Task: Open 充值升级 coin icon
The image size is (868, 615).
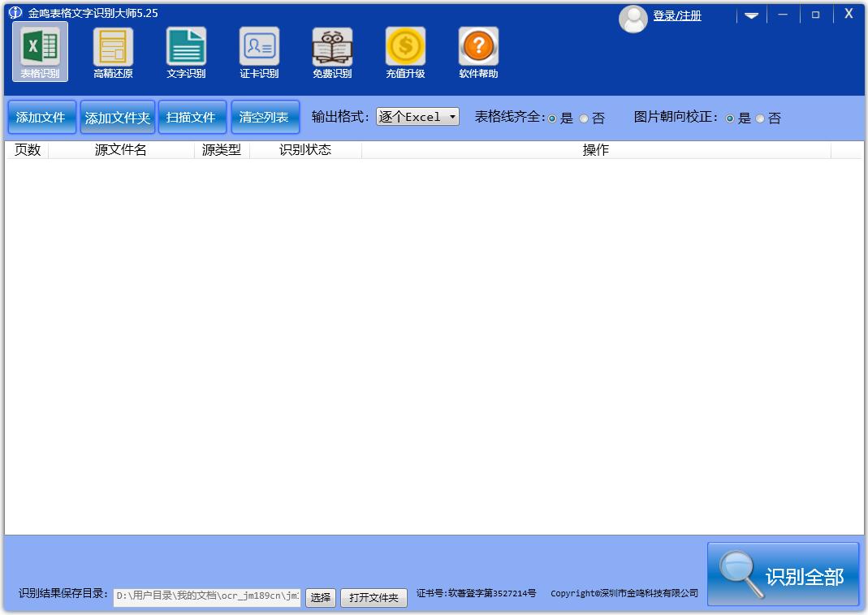Action: click(405, 53)
